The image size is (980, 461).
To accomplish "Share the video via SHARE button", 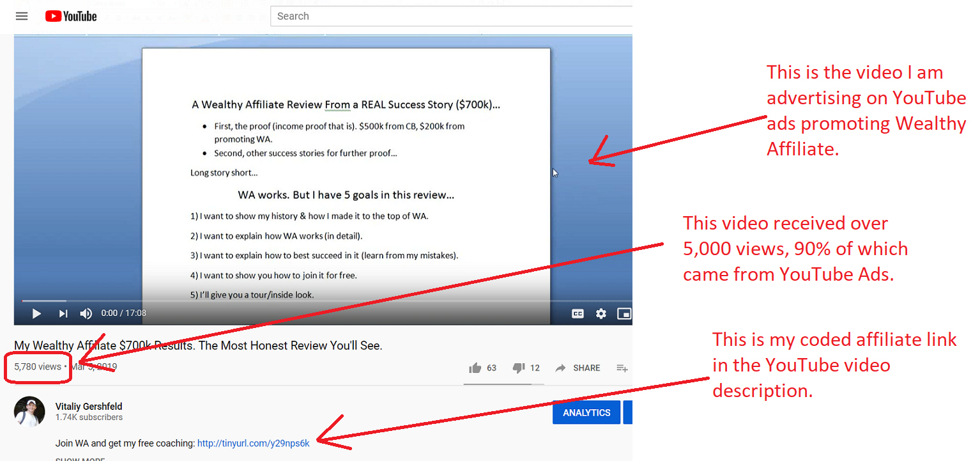I will [x=578, y=368].
